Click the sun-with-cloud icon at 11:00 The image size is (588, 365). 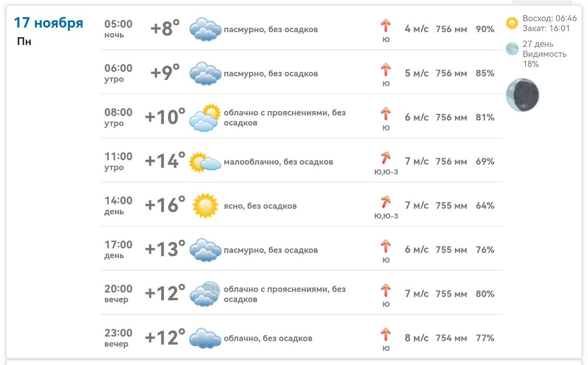205,162
